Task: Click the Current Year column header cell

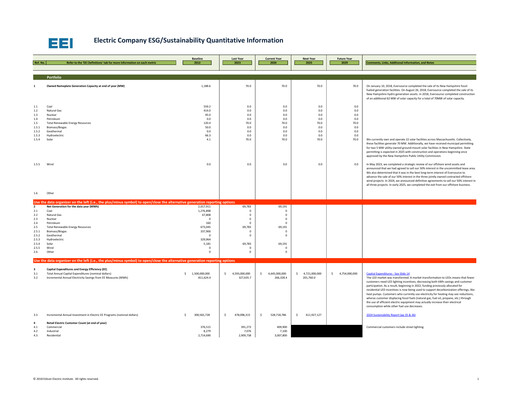Action: pos(273,62)
